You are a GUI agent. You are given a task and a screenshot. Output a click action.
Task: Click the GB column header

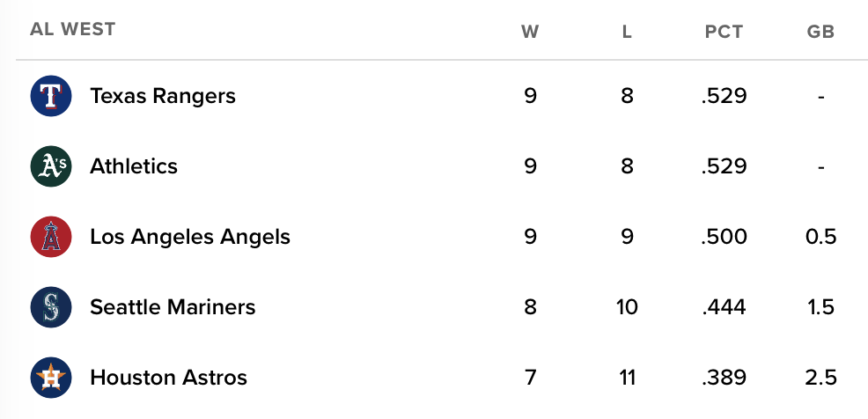[x=820, y=33]
